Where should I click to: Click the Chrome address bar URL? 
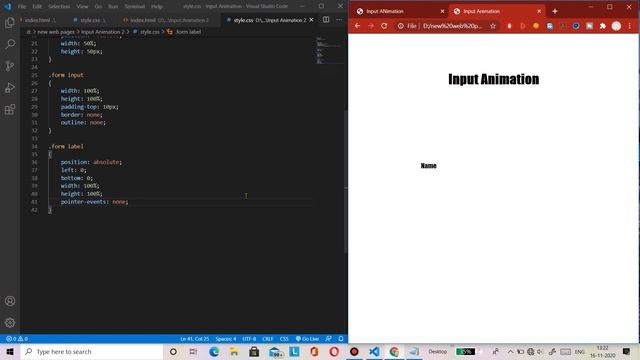(452, 26)
